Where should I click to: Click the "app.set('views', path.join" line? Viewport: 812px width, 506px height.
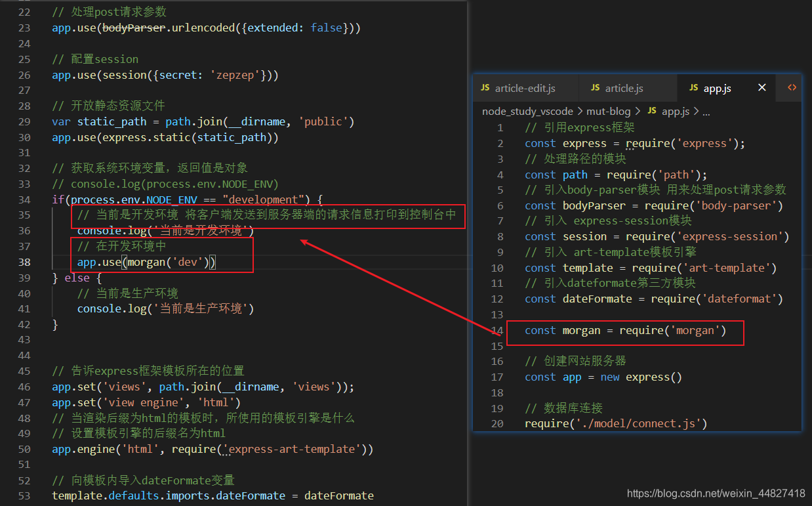[x=203, y=387]
